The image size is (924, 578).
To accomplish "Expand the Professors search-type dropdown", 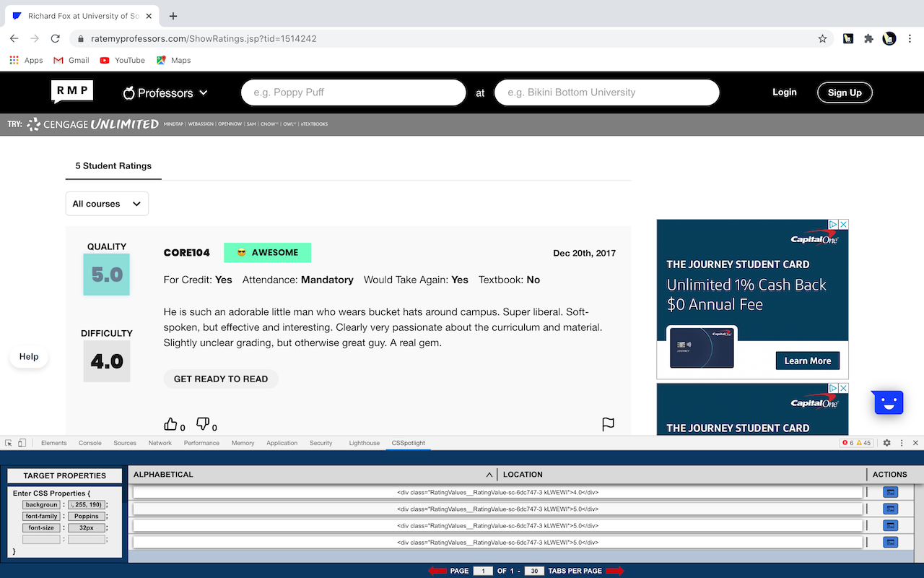I will coord(165,92).
